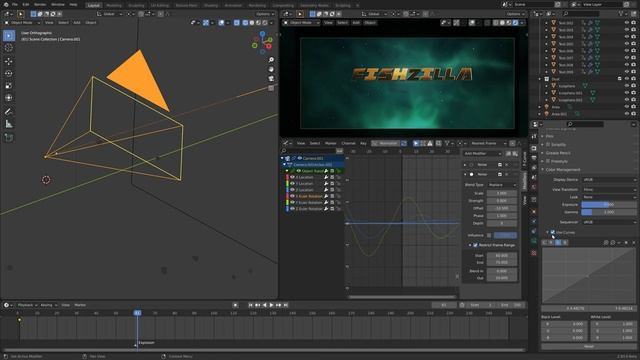Screen dimensions: 640x360
Task: Collapse the Color Management panel
Action: click(x=562, y=169)
